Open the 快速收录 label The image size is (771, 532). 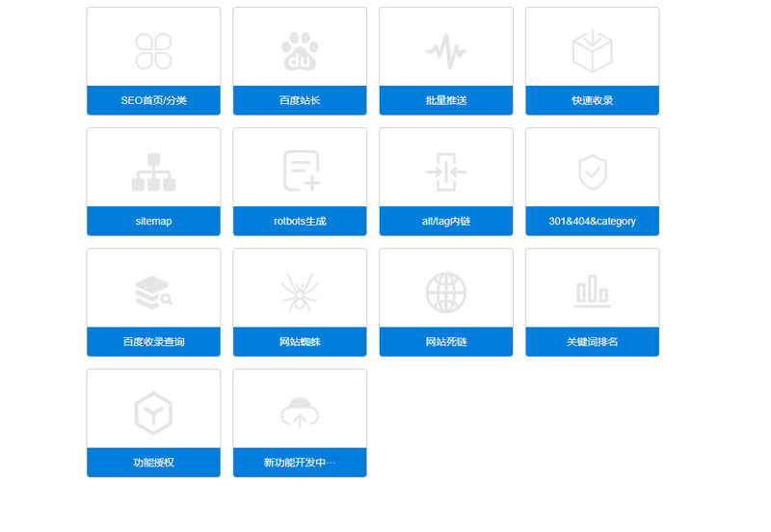coord(592,100)
